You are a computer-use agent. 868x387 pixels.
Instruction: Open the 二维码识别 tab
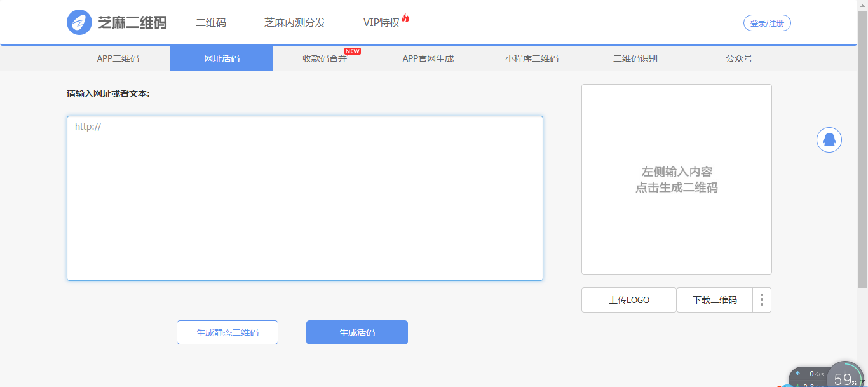pos(635,58)
